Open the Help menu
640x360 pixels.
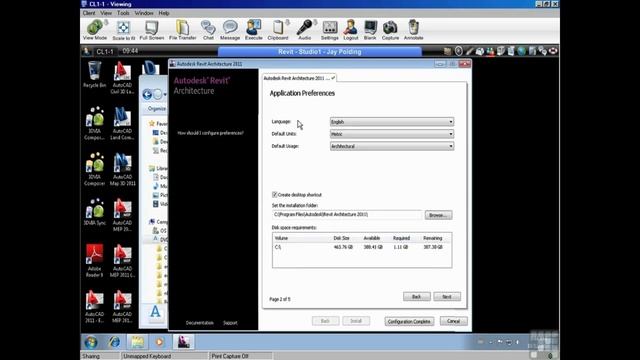(164, 13)
